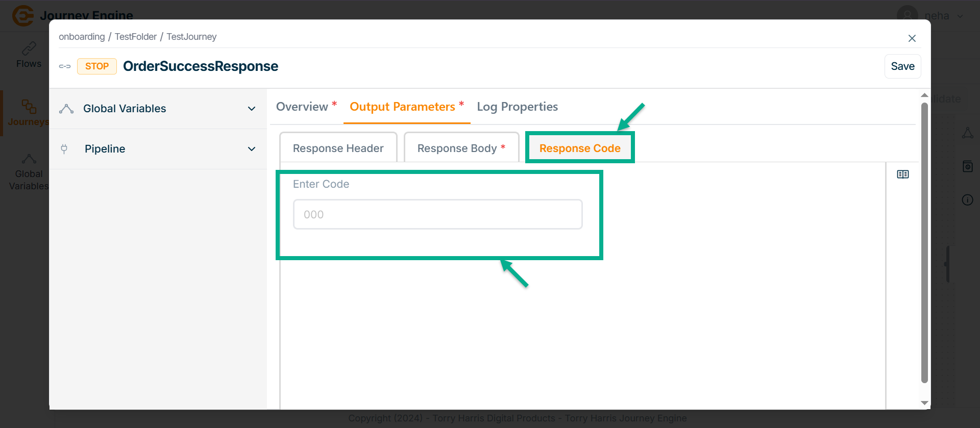Switch to the Overview tab
Screen dimensions: 980x428
pos(302,107)
